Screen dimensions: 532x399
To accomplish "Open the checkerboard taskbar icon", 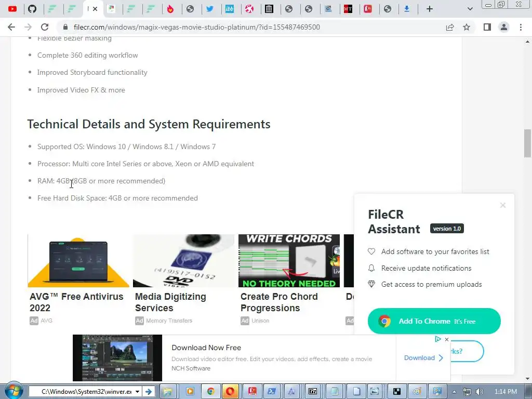I will click(396, 392).
